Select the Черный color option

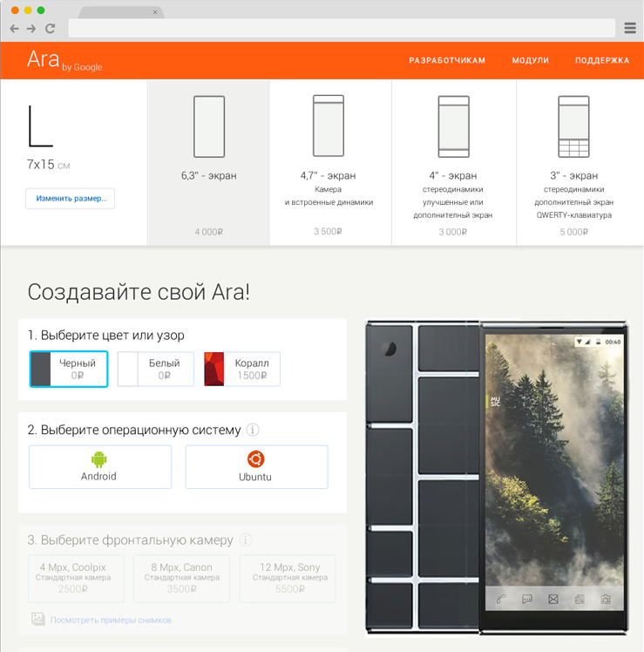69,369
